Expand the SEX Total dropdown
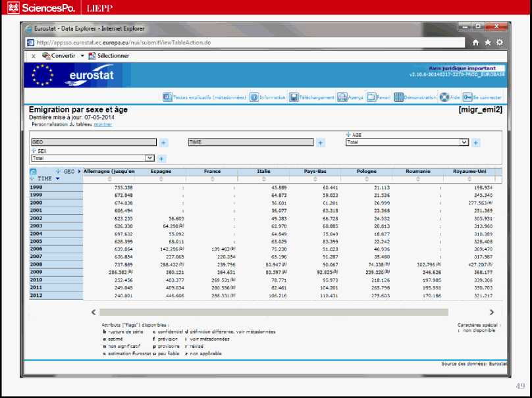This screenshot has width=532, height=398. [x=150, y=158]
